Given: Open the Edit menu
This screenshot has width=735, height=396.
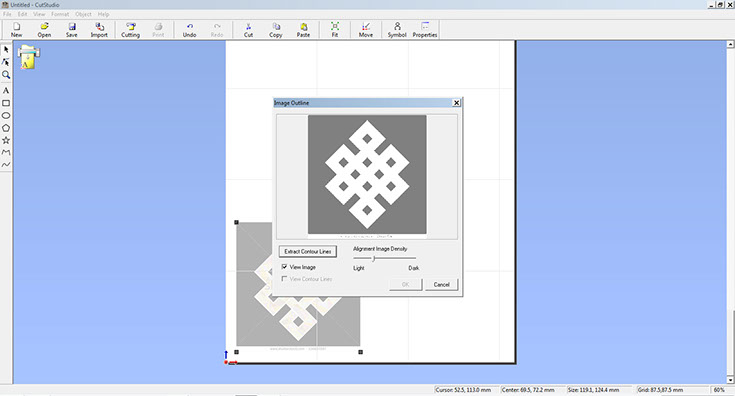Looking at the screenshot, I should click(x=22, y=14).
